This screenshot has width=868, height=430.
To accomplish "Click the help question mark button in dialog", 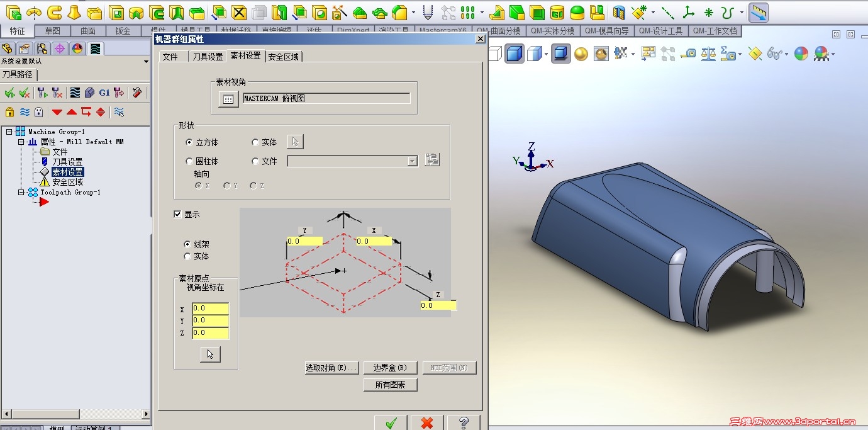I will pyautogui.click(x=464, y=422).
